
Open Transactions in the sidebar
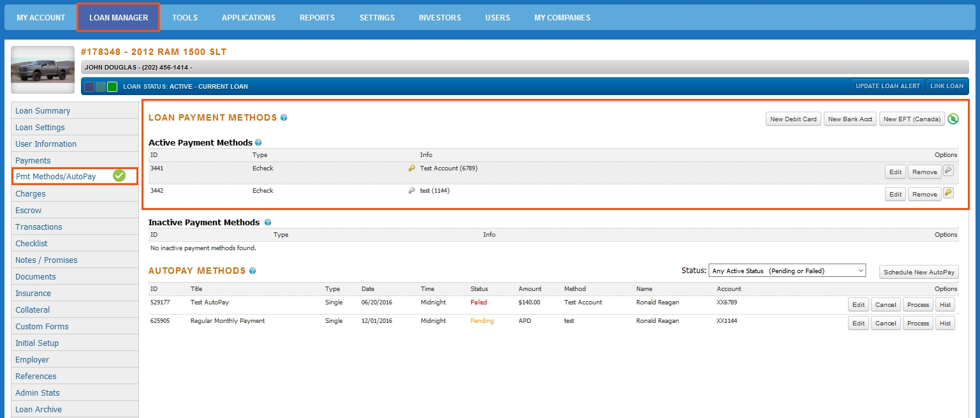coord(75,227)
